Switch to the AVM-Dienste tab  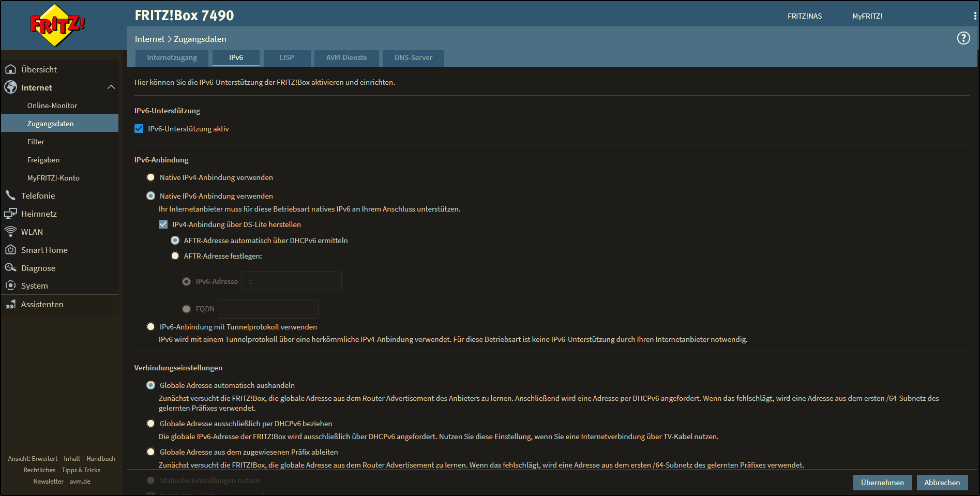pyautogui.click(x=346, y=58)
